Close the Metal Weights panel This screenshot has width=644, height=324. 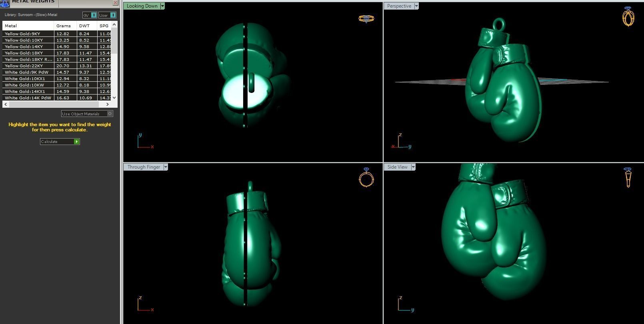click(x=115, y=3)
